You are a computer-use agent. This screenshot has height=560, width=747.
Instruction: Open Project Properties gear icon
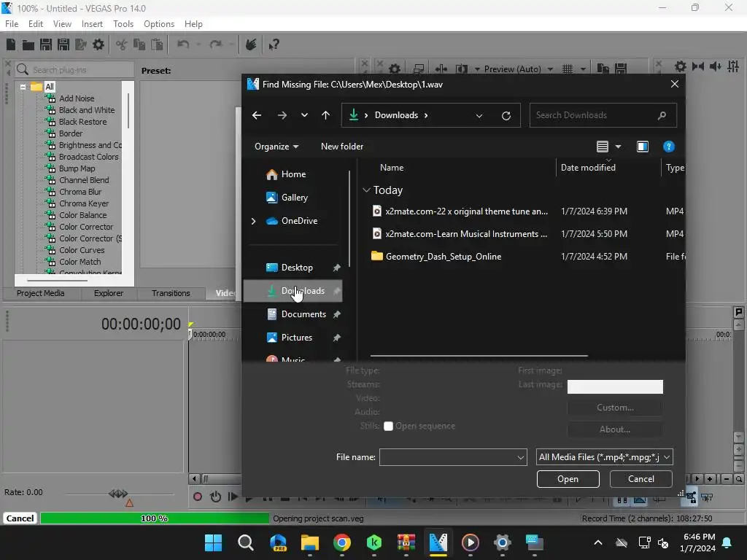pos(98,44)
